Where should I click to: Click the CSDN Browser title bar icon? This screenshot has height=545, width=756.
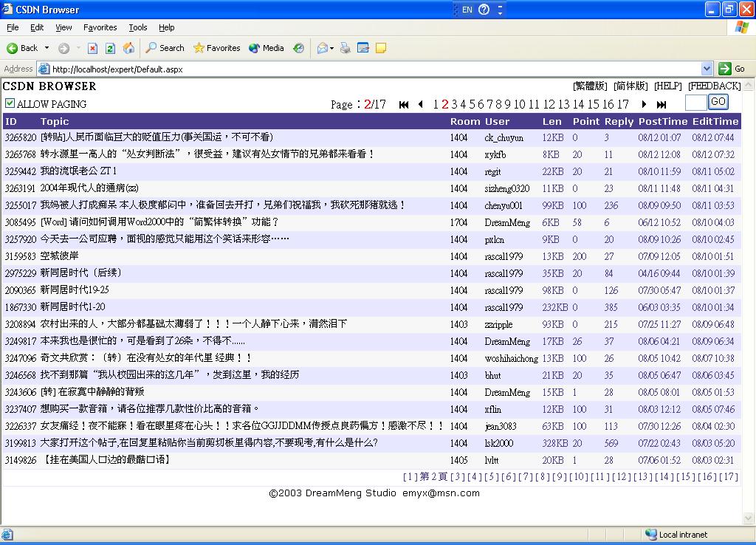coord(7,9)
